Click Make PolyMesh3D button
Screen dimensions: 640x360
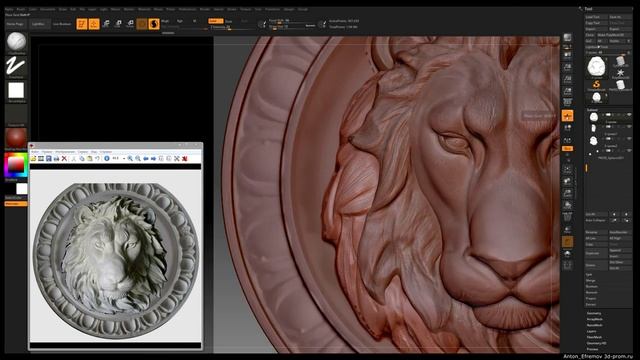(x=614, y=35)
